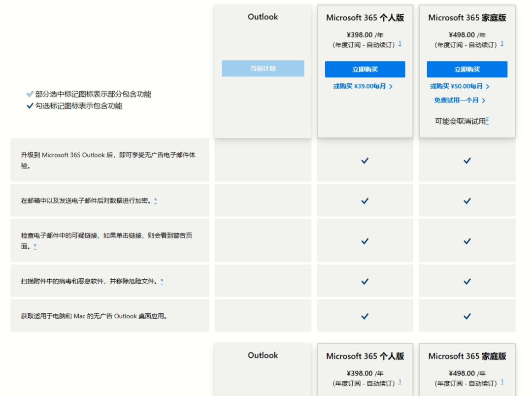Click the checkmark for email encryption under 个人版
Image resolution: width=532 pixels, height=396 pixels.
coord(365,200)
